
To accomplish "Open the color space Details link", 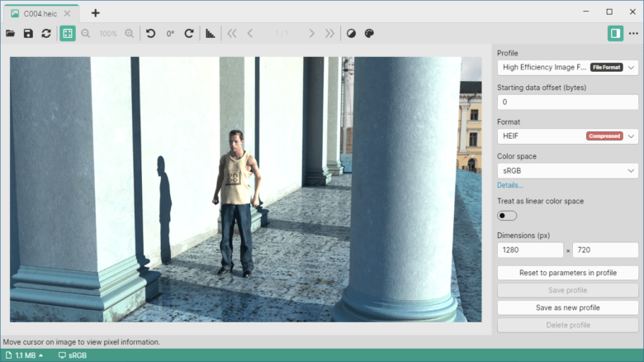I will pyautogui.click(x=510, y=185).
